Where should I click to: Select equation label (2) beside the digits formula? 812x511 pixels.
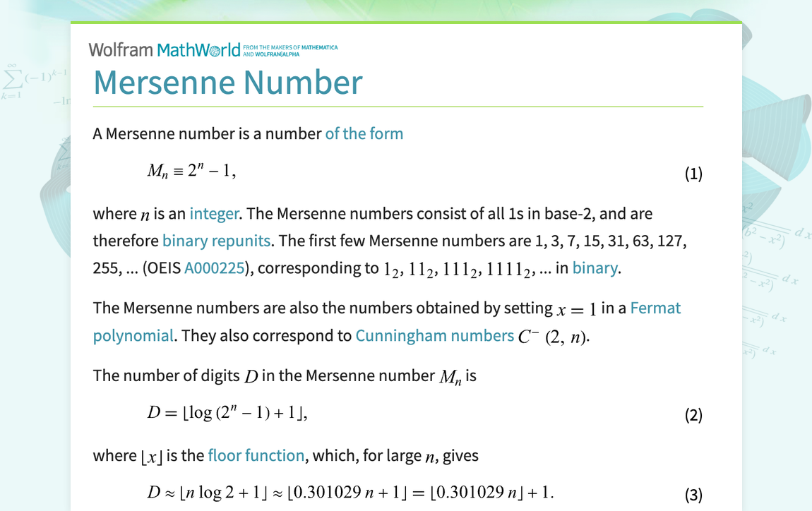tap(693, 415)
